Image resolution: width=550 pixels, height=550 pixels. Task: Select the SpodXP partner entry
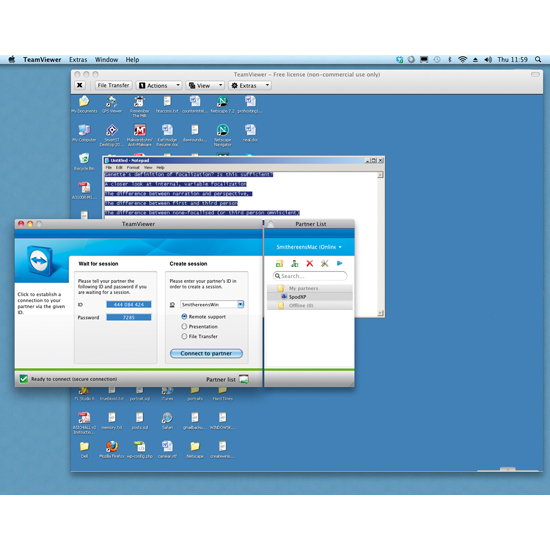[310, 297]
